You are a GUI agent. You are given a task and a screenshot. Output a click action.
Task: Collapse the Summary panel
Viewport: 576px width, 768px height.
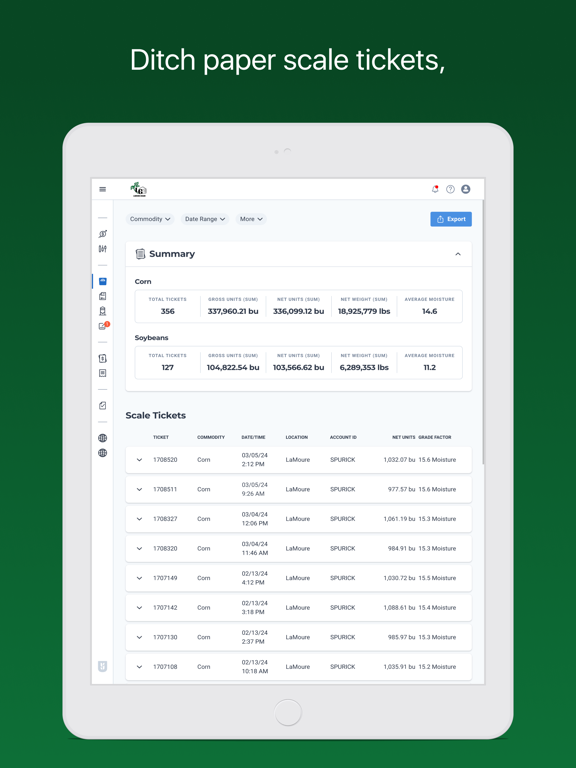458,254
